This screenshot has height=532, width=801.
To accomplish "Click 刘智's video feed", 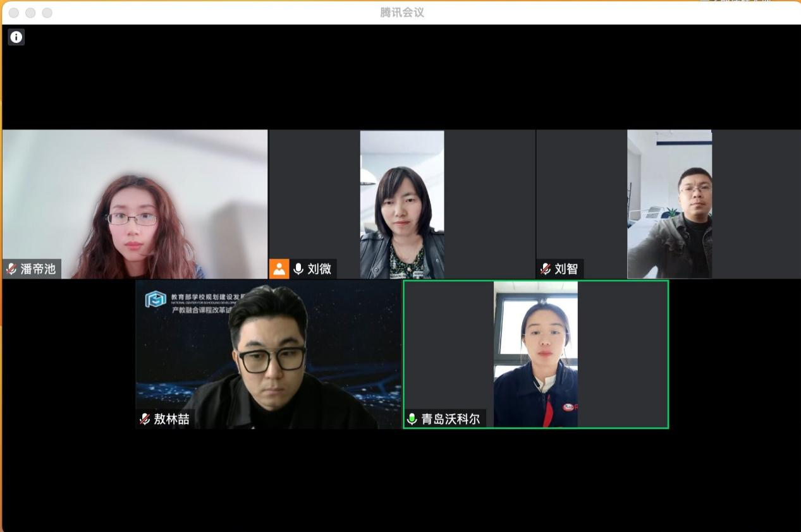I will pyautogui.click(x=669, y=202).
